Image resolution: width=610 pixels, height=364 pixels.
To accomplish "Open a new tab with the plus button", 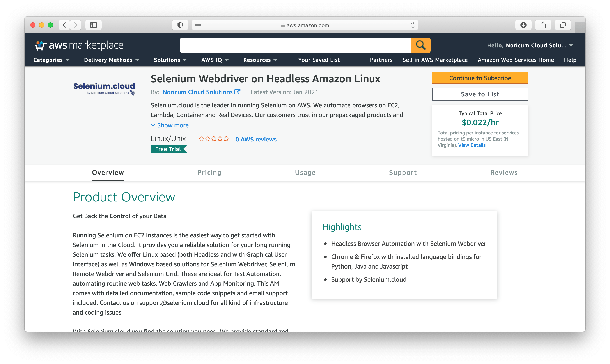I will tap(580, 28).
